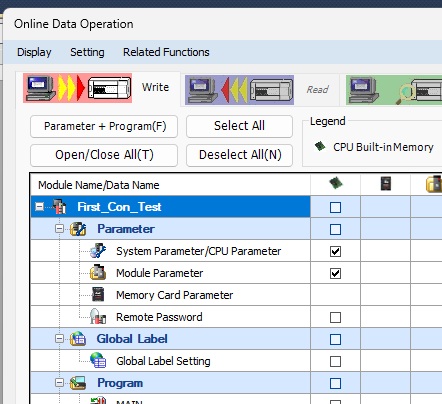Screen dimensions: 442x404
Task: Click the CPU Built-in Memory column header icon
Action: (336, 184)
